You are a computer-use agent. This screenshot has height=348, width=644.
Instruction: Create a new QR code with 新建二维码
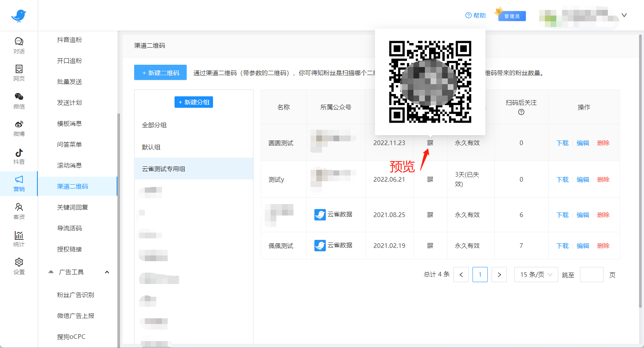point(160,72)
